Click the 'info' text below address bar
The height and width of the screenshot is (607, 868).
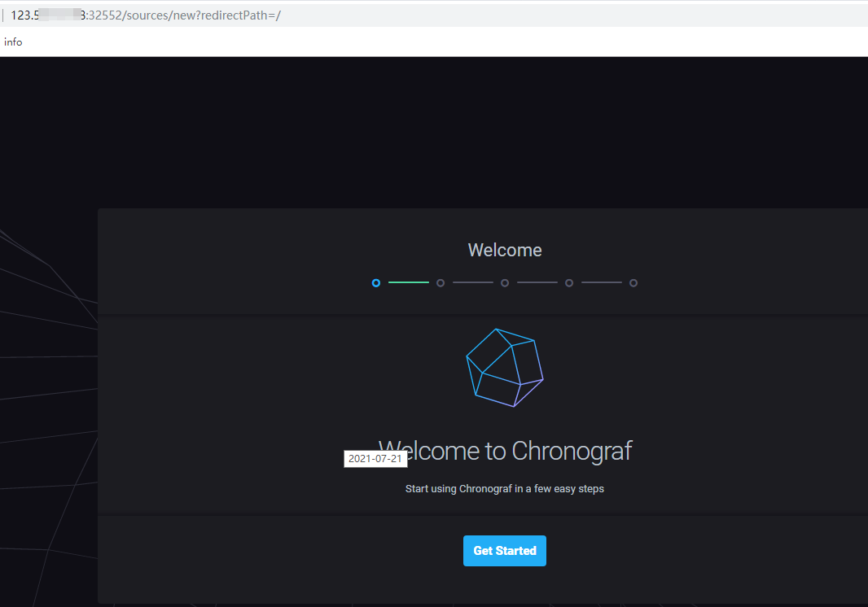(13, 42)
